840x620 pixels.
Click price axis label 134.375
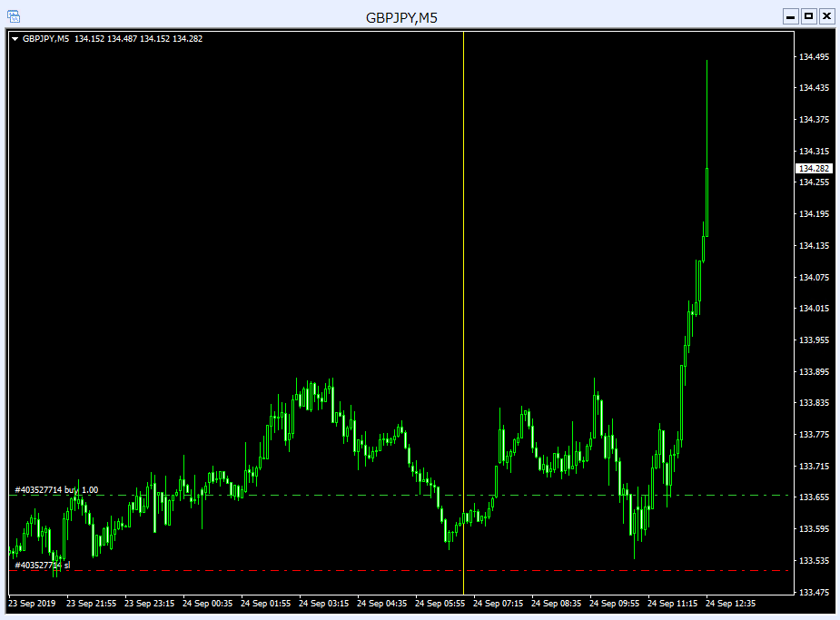pyautogui.click(x=814, y=120)
